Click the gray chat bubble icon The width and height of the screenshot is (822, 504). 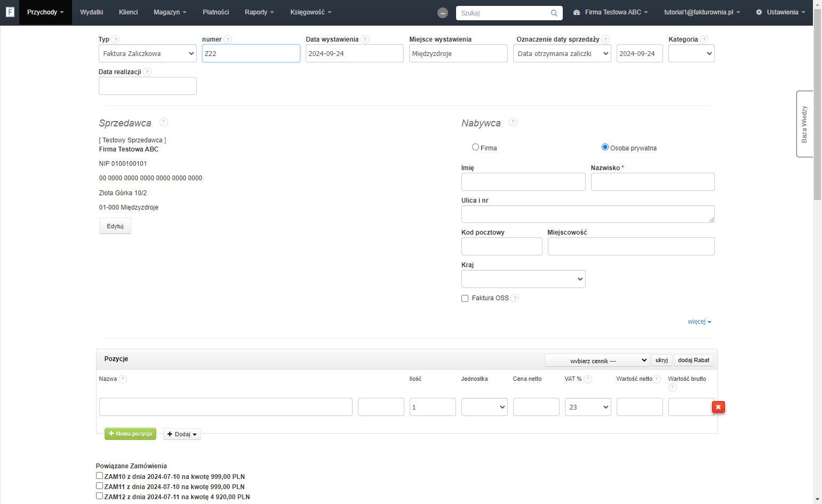[443, 13]
